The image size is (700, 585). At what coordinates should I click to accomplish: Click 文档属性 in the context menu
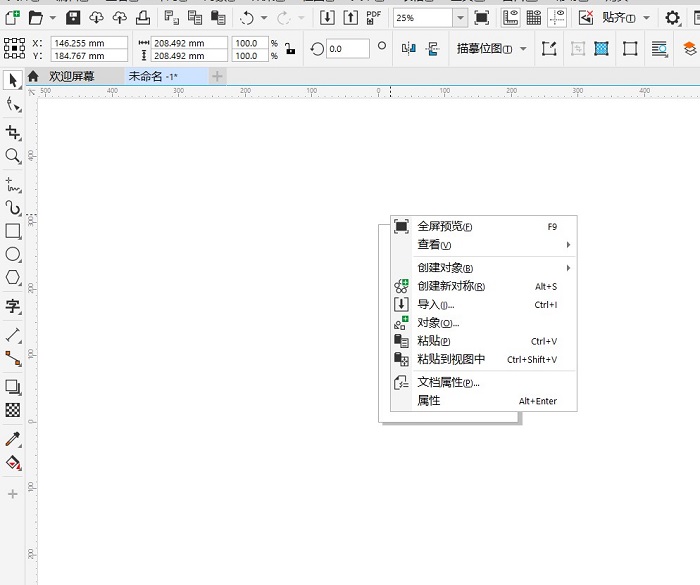click(448, 382)
